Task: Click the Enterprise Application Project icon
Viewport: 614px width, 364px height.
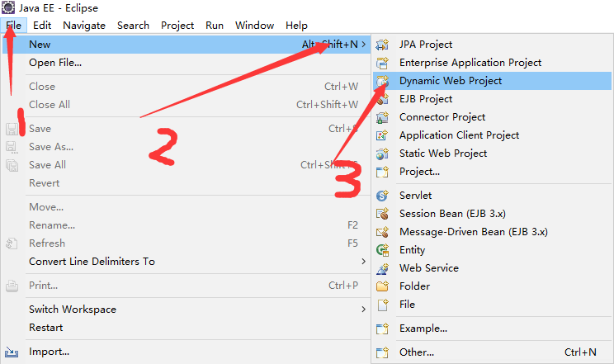Action: [x=382, y=63]
